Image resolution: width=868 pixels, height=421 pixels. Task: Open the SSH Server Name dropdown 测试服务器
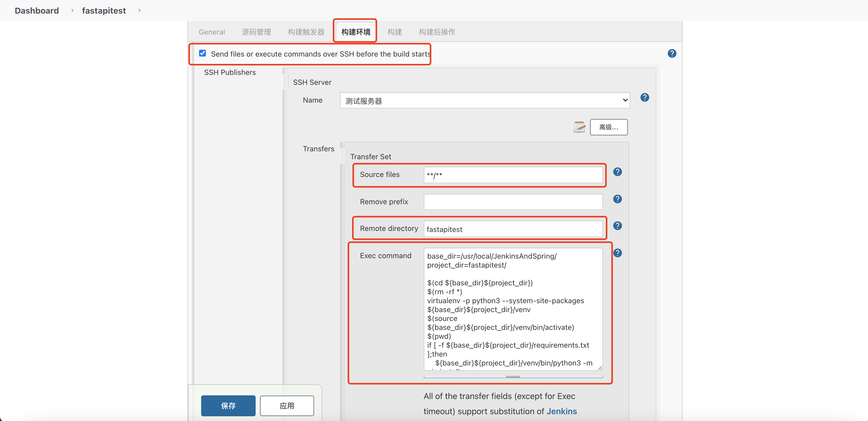pyautogui.click(x=485, y=100)
